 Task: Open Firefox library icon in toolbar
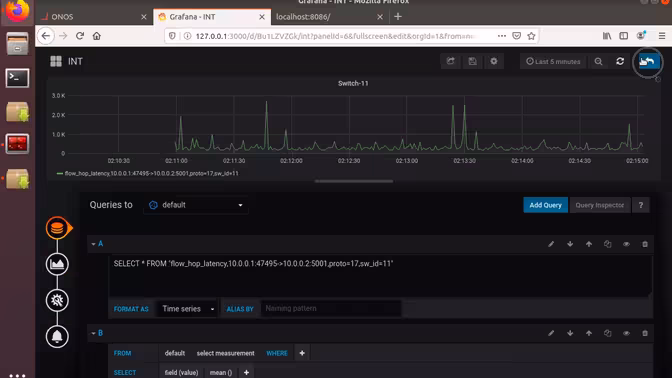click(x=607, y=36)
